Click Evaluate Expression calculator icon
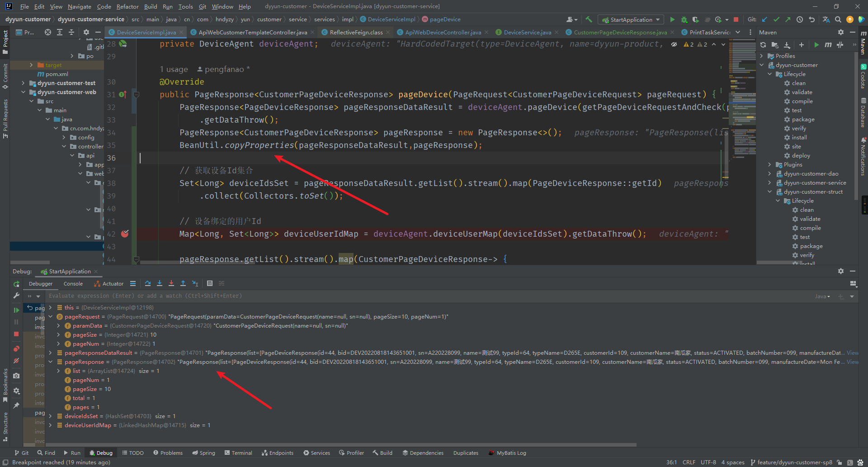This screenshot has width=868, height=467. pos(210,283)
